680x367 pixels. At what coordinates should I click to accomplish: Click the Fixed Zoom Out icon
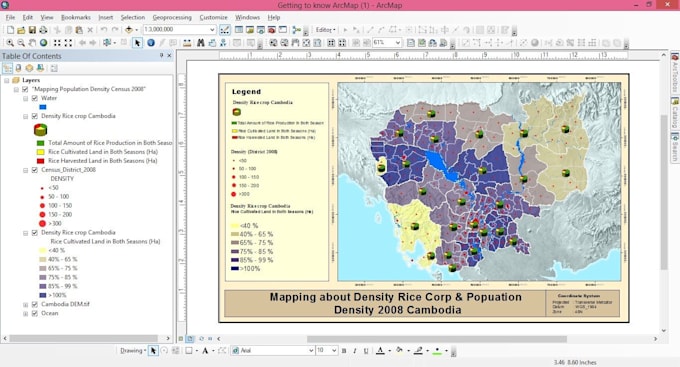69,43
